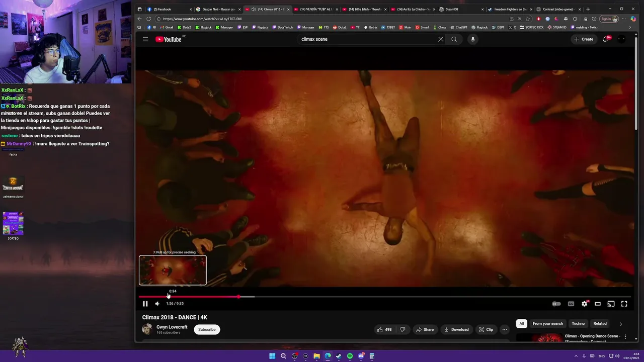644x362 pixels.
Task: Open the Chess bookmark
Action: 440,27
